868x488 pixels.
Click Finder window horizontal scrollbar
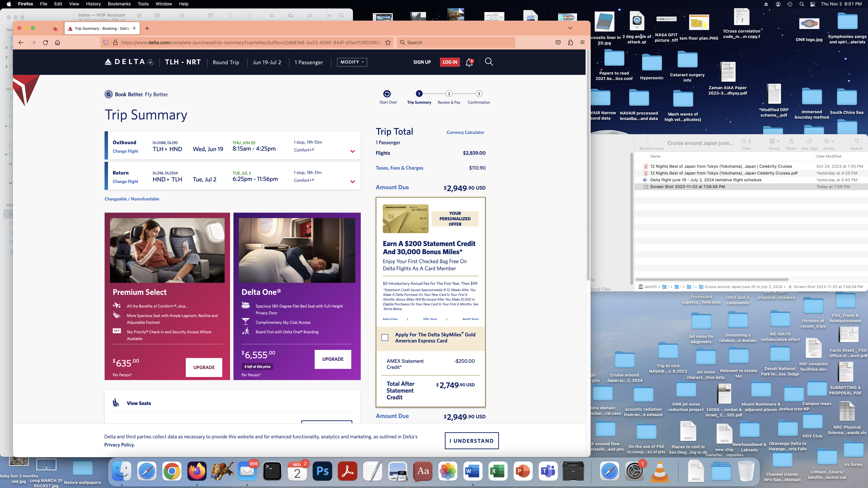click(712, 280)
